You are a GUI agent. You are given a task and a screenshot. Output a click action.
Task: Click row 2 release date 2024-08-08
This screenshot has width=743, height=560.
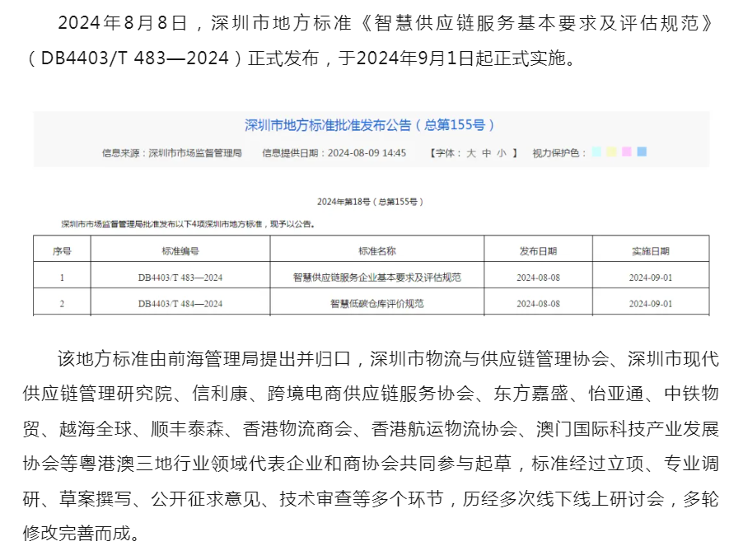(x=538, y=304)
